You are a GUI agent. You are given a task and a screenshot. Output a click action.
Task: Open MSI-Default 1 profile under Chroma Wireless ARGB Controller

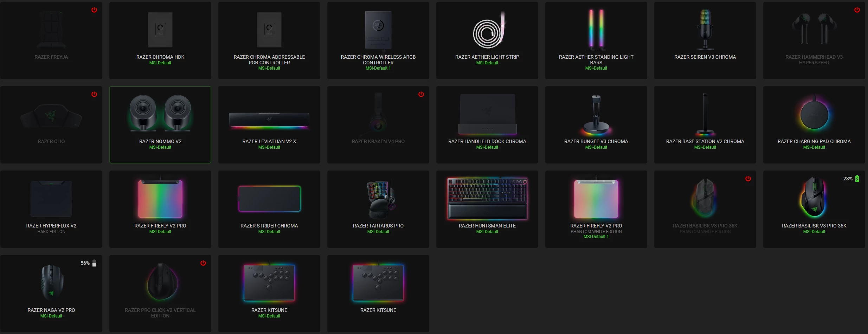tap(378, 68)
